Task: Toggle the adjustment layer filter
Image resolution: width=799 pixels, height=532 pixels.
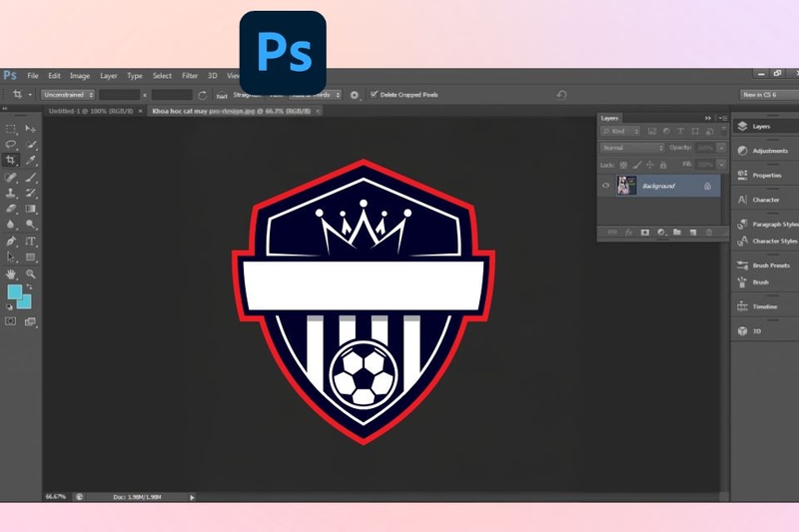Action: coord(666,132)
